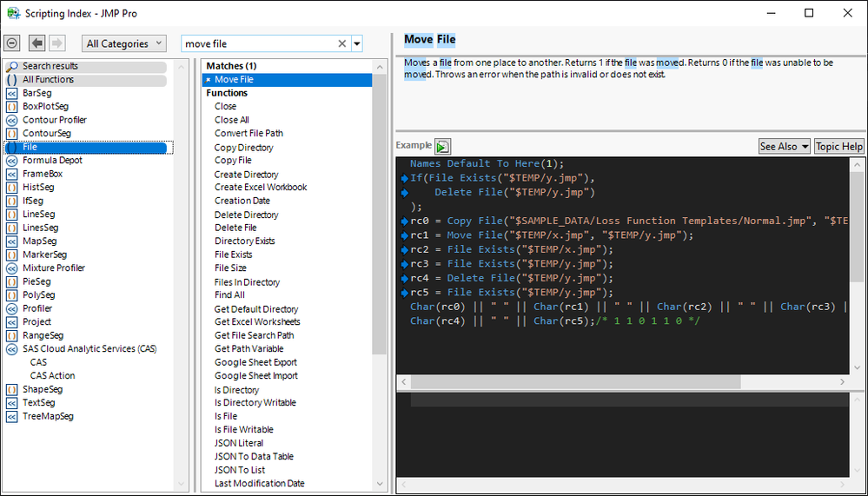Select Move File in the Matches list
The image size is (868, 496).
click(234, 80)
